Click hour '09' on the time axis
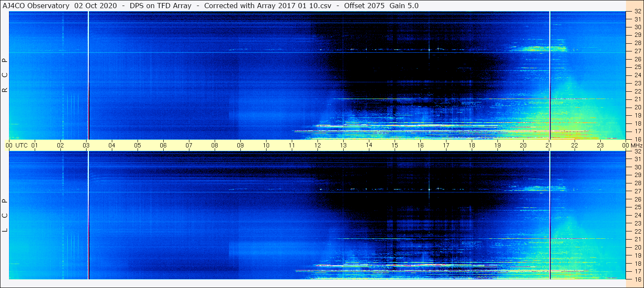The height and width of the screenshot is (288, 644). click(240, 145)
